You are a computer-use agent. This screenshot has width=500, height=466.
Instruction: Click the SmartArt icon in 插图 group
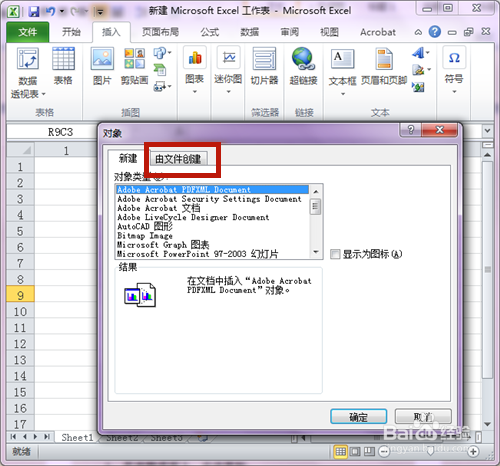pyautogui.click(x=160, y=70)
